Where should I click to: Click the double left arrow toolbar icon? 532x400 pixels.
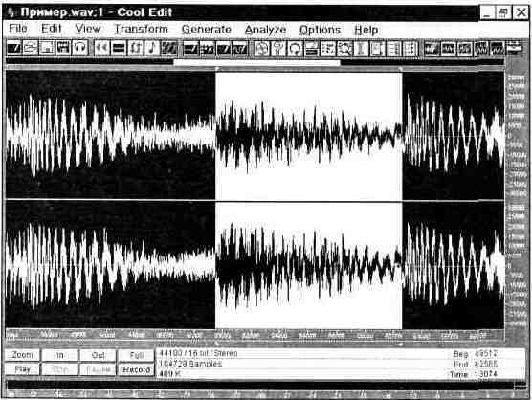click(101, 48)
